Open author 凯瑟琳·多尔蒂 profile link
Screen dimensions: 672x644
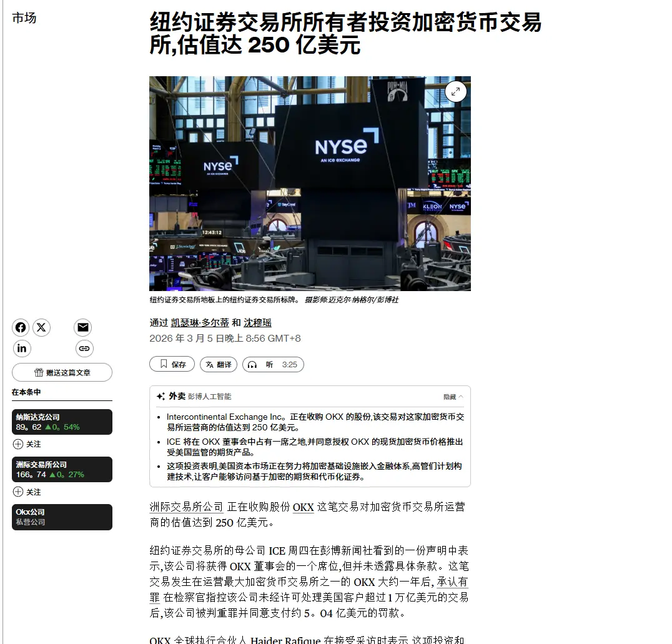point(200,323)
